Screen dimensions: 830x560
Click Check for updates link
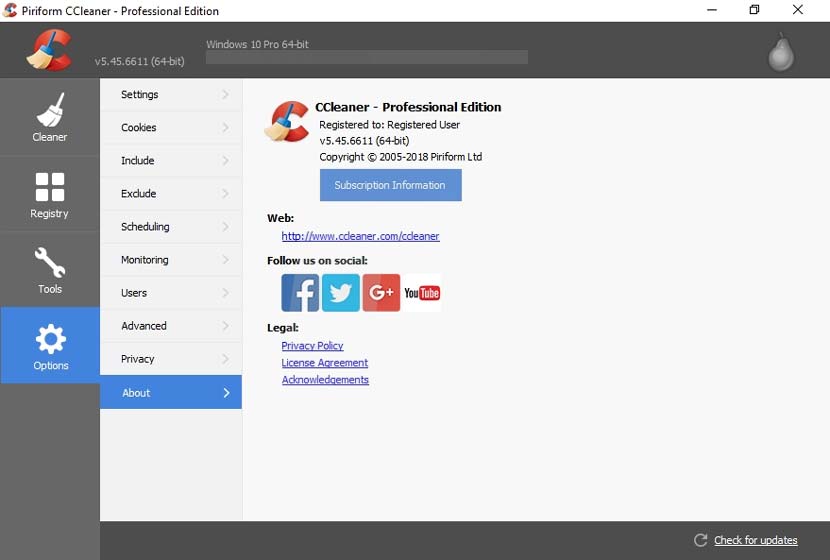click(x=755, y=540)
